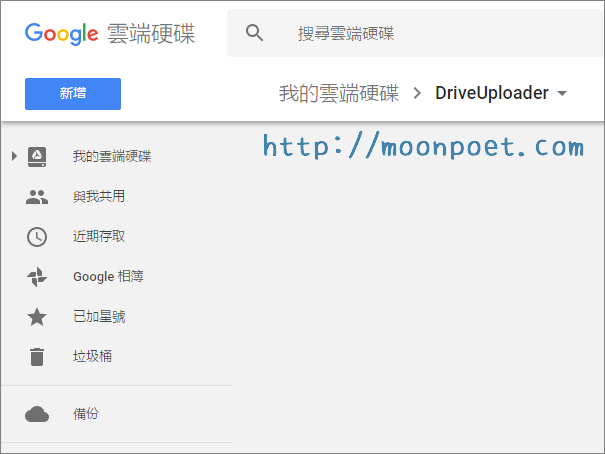Open the 垃圾桶 sidebar label
Screen dimensions: 605x454
pyautogui.click(x=92, y=357)
